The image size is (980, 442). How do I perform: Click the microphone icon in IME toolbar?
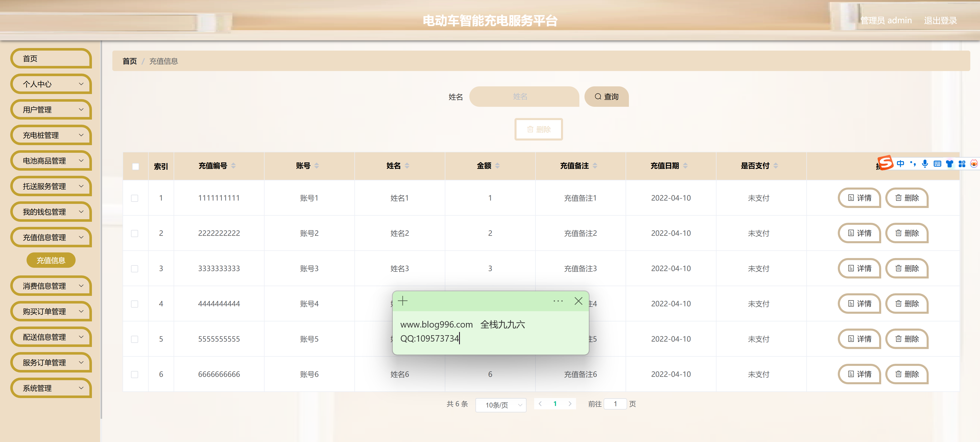(x=925, y=164)
